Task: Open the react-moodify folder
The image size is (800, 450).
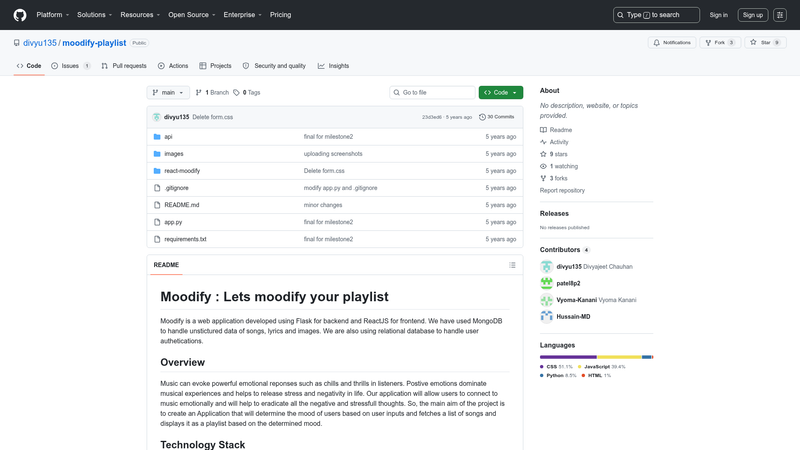Action: point(182,171)
